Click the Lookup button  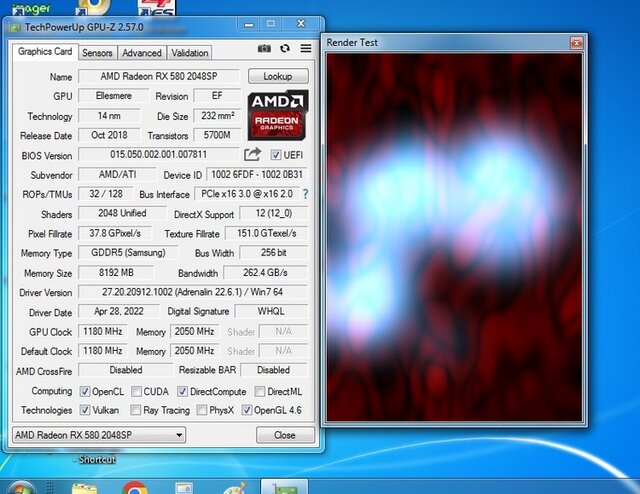point(278,76)
